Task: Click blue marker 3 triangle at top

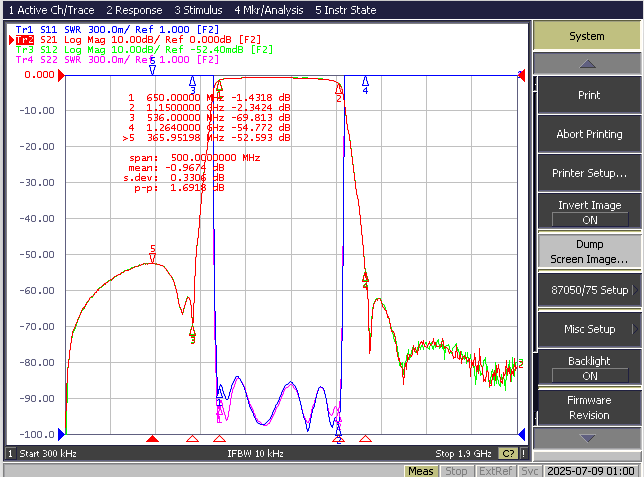Action: click(192, 81)
